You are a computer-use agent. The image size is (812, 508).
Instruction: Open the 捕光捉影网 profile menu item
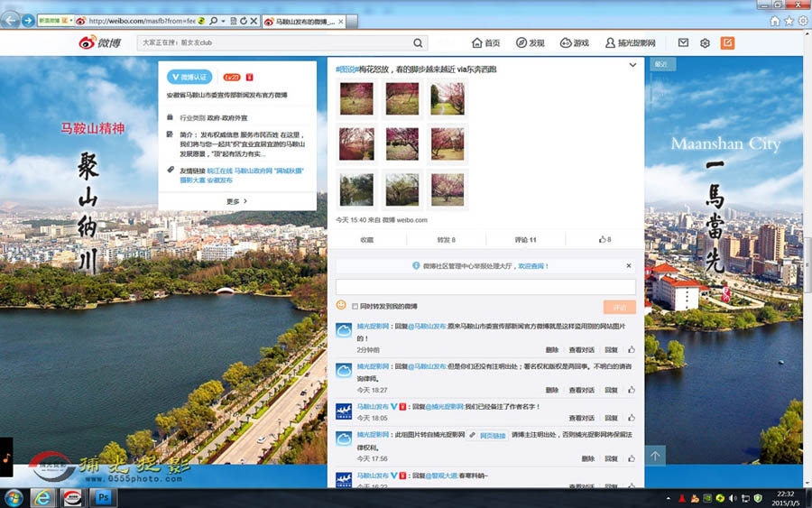click(631, 43)
